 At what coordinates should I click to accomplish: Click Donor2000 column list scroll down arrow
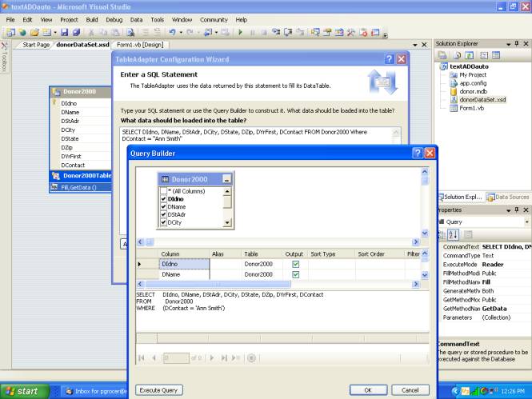click(x=227, y=222)
